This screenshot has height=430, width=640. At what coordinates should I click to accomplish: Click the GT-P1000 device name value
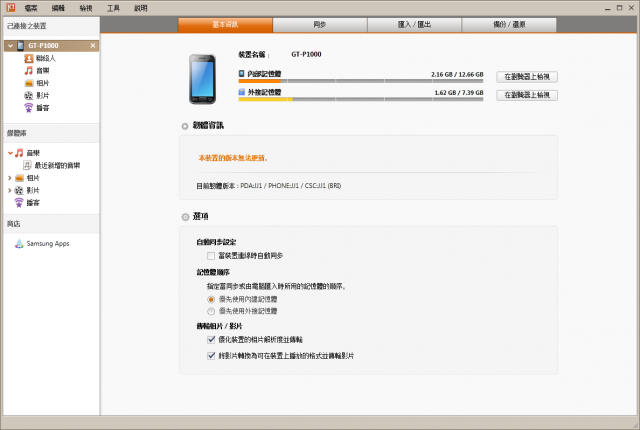coord(306,54)
